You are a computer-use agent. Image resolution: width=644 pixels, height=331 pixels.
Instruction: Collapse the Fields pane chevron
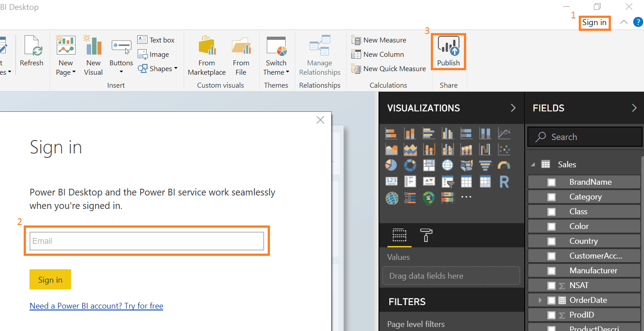634,108
